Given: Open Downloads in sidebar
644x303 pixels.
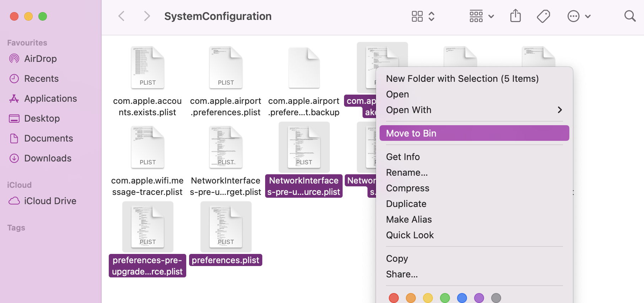Looking at the screenshot, I should [x=41, y=158].
